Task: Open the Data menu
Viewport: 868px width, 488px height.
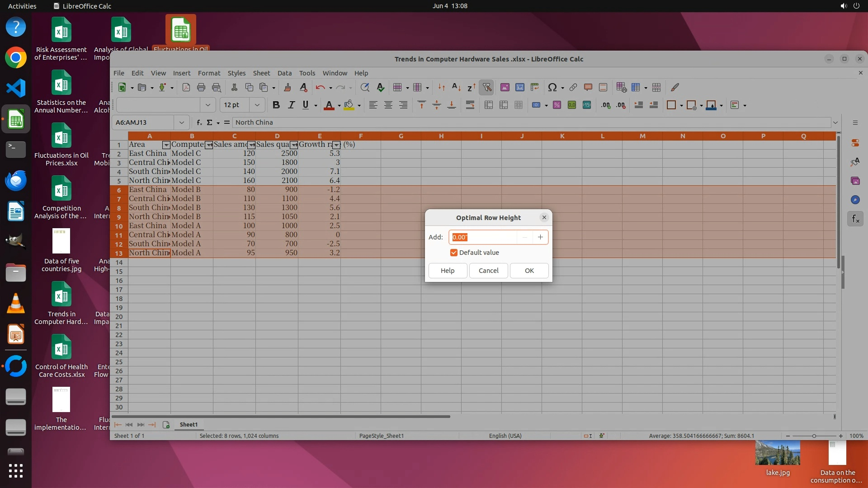Action: click(284, 73)
